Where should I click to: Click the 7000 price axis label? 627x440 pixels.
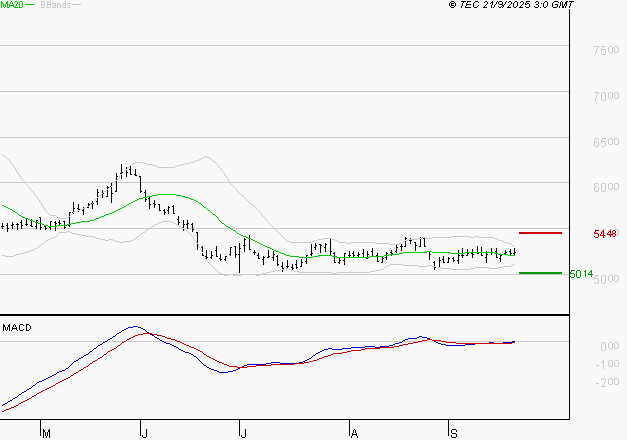[605, 97]
